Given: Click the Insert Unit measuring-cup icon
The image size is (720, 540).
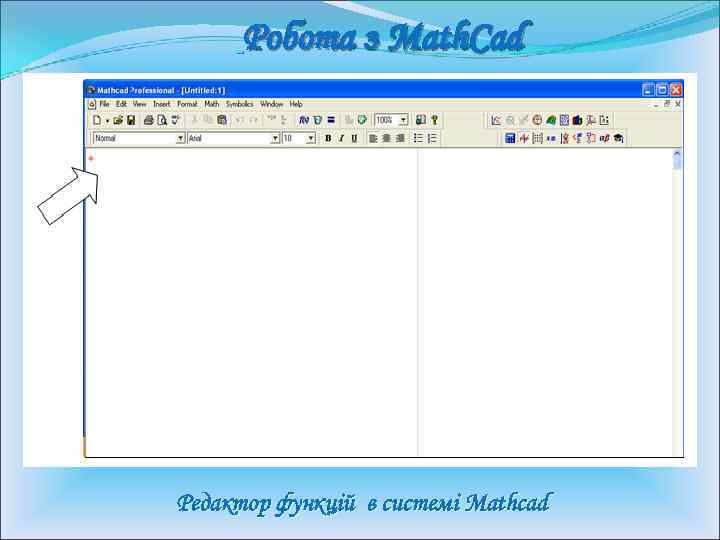Looking at the screenshot, I should 317,120.
